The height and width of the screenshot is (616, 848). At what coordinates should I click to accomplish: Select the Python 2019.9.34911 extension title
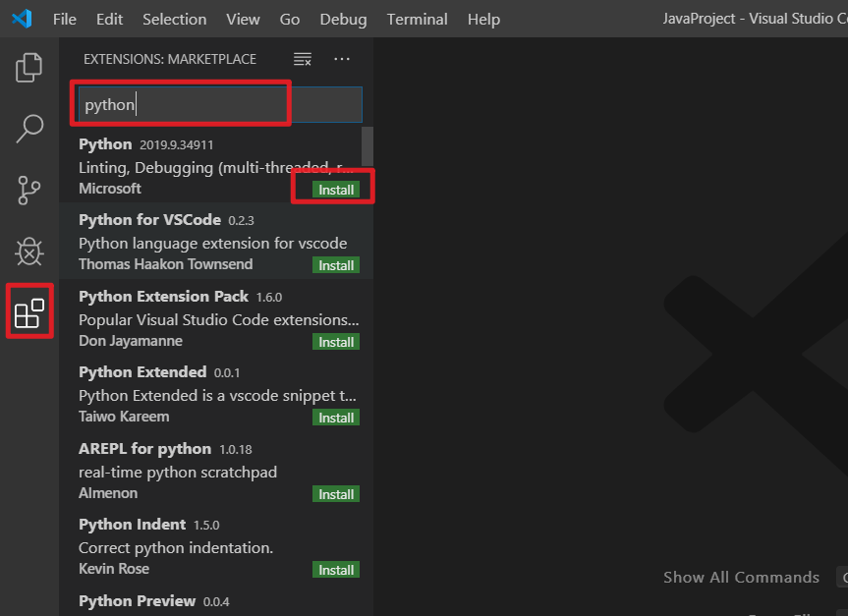click(x=105, y=144)
